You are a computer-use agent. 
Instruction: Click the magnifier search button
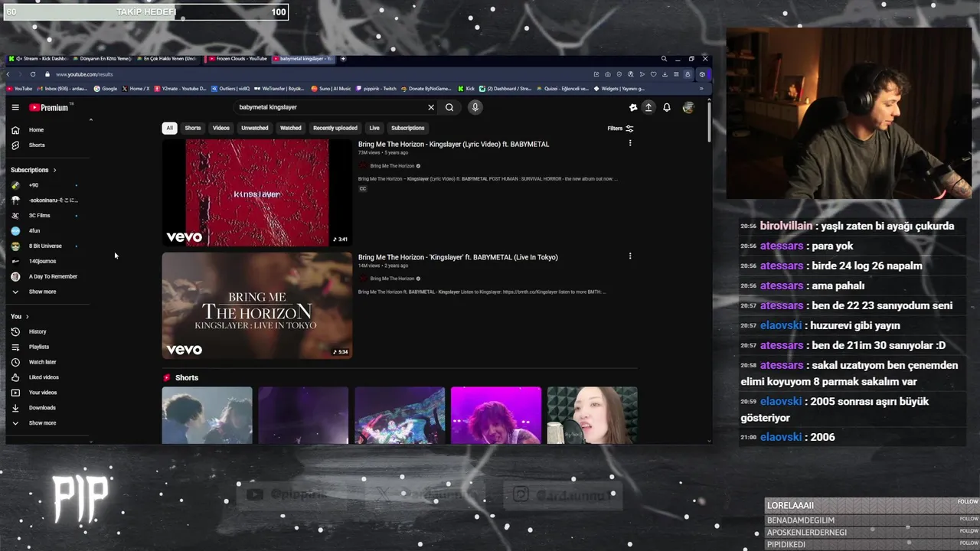(x=449, y=108)
